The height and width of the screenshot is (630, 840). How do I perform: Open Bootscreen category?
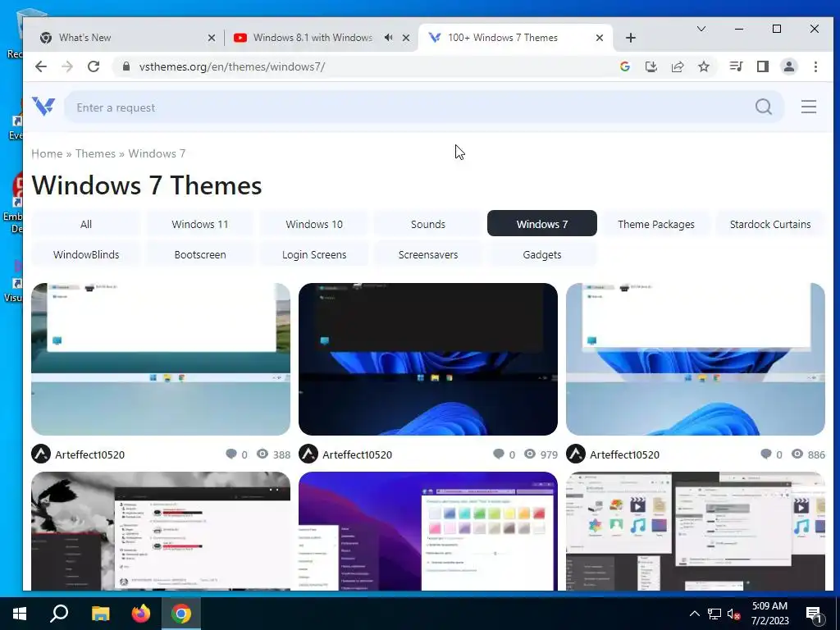pos(200,254)
